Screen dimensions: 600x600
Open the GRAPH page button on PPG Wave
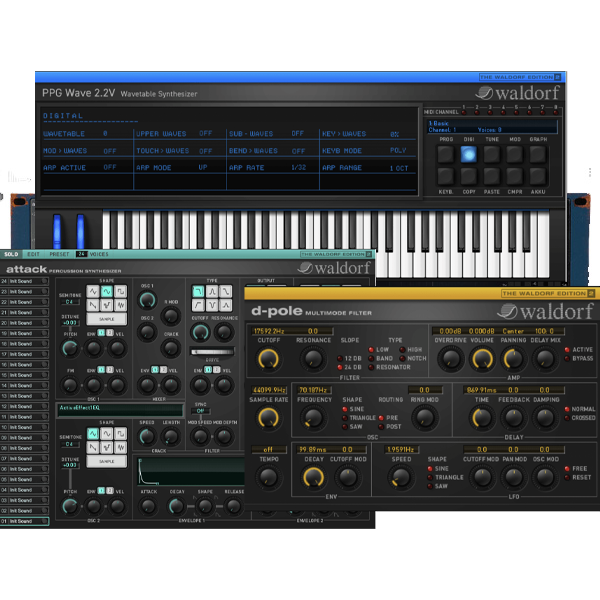(x=538, y=155)
